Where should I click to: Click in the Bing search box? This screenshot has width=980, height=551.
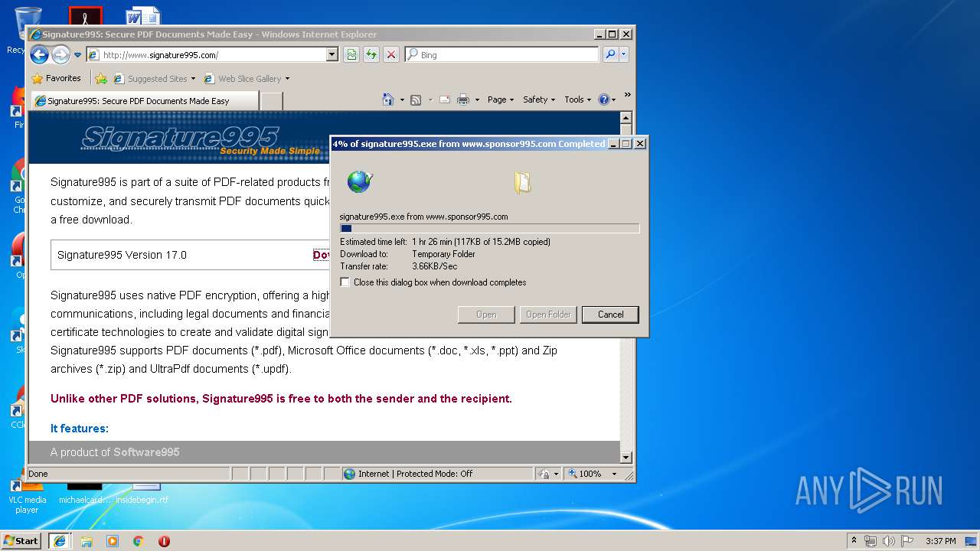pos(502,55)
